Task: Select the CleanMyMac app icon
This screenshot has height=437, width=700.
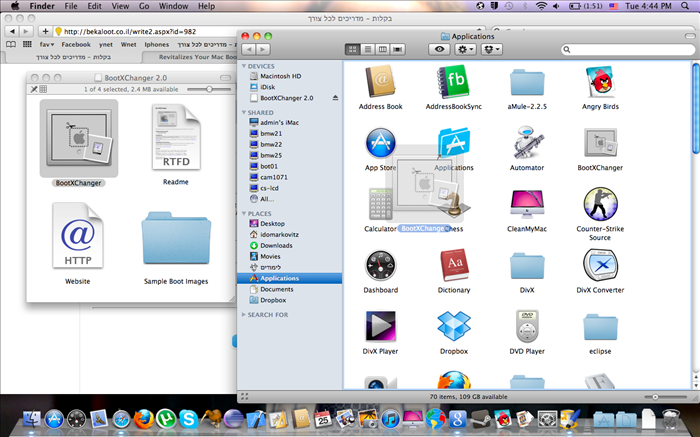Action: click(x=527, y=204)
